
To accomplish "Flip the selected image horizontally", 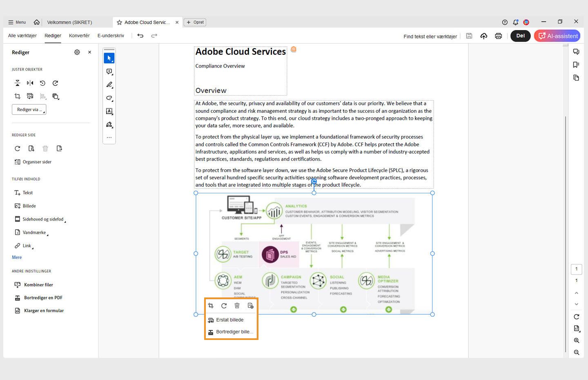I will pos(30,83).
